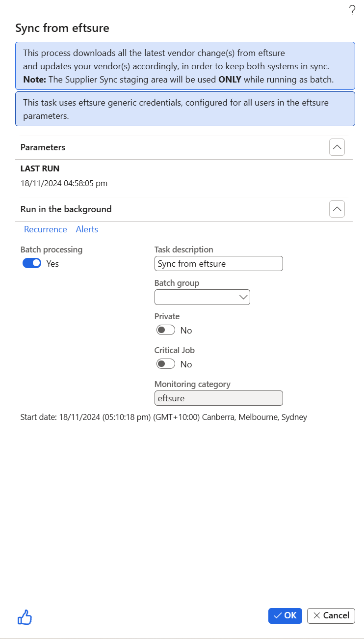The image size is (364, 639).
Task: Click the eftsure generic credentials info message
Action: coord(185,109)
